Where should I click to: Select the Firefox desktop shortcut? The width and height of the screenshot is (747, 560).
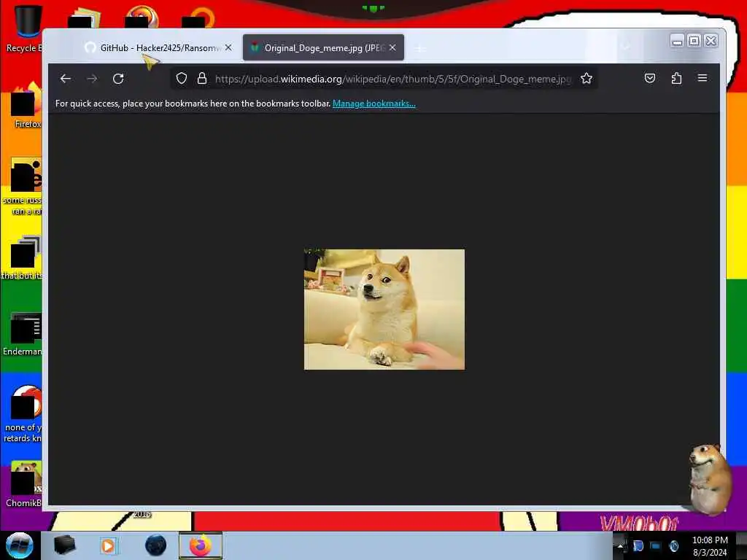[26, 106]
